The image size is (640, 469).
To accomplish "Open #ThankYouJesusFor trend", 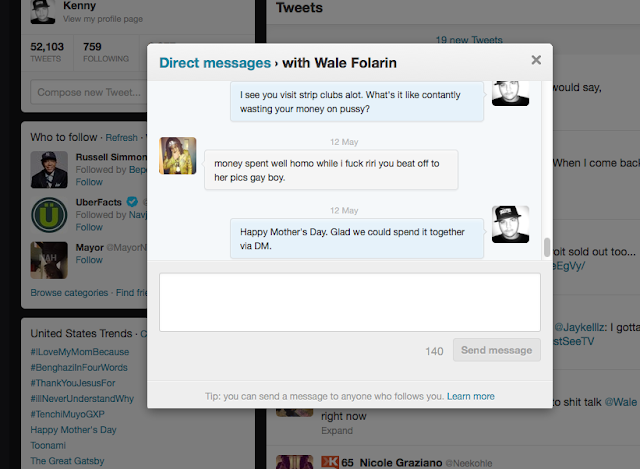I will (x=73, y=383).
